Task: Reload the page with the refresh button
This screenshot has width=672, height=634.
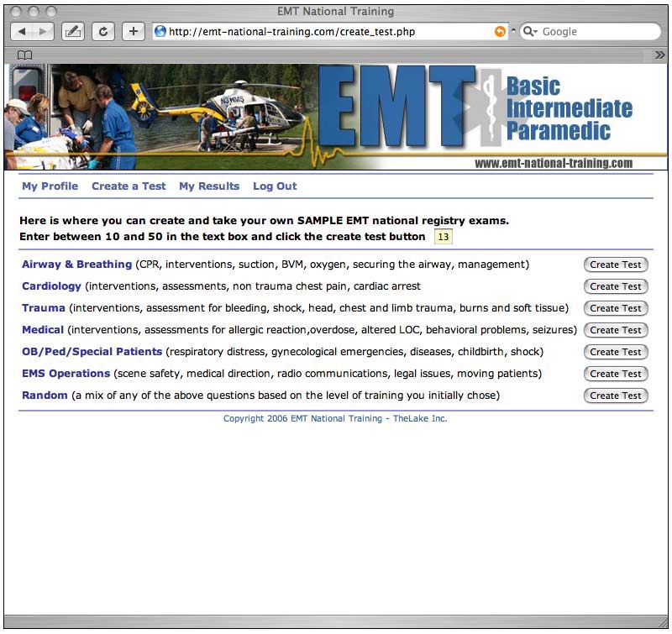Action: (103, 31)
